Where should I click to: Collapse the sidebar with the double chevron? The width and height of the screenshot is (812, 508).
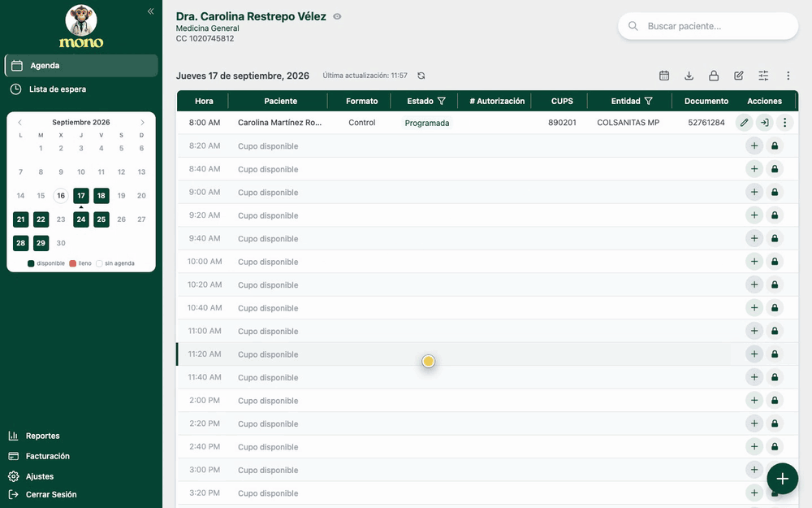[151, 11]
